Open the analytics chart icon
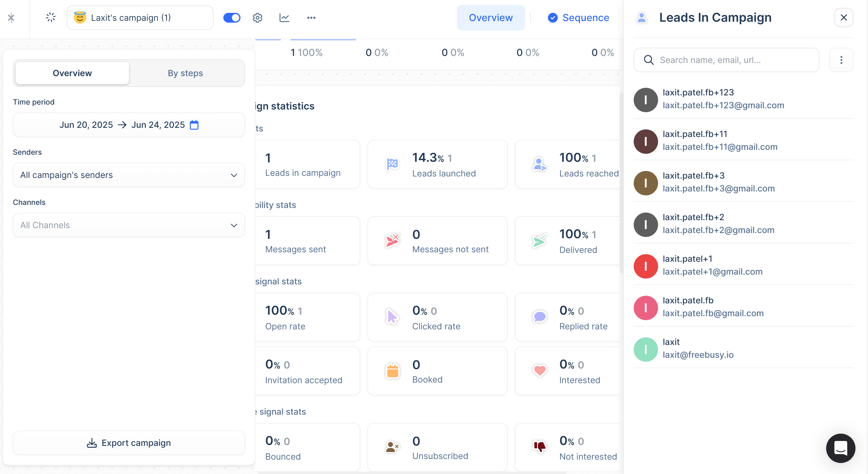The image size is (868, 474). pyautogui.click(x=284, y=17)
